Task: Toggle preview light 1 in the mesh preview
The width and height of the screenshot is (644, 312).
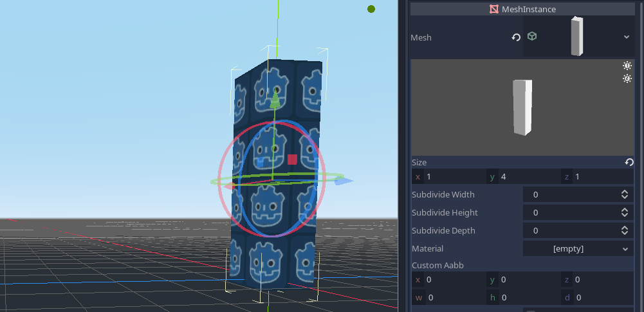Action: [627, 66]
